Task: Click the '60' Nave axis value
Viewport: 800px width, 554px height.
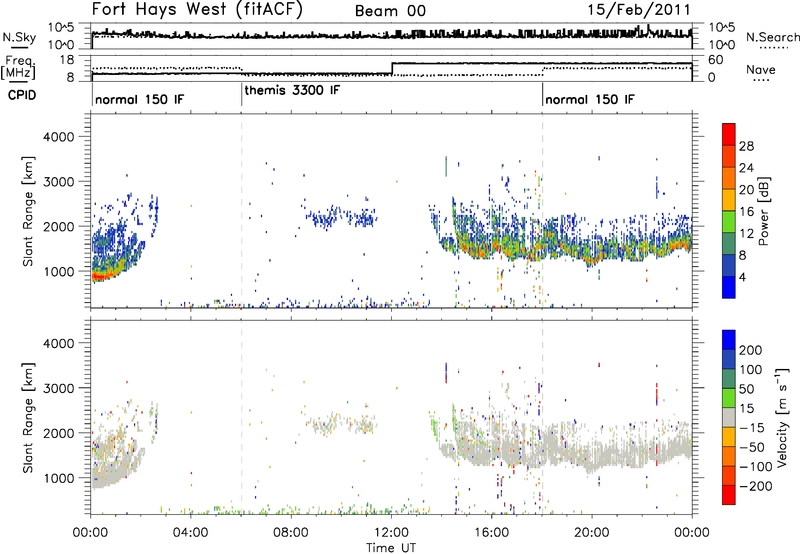Action: pos(716,60)
